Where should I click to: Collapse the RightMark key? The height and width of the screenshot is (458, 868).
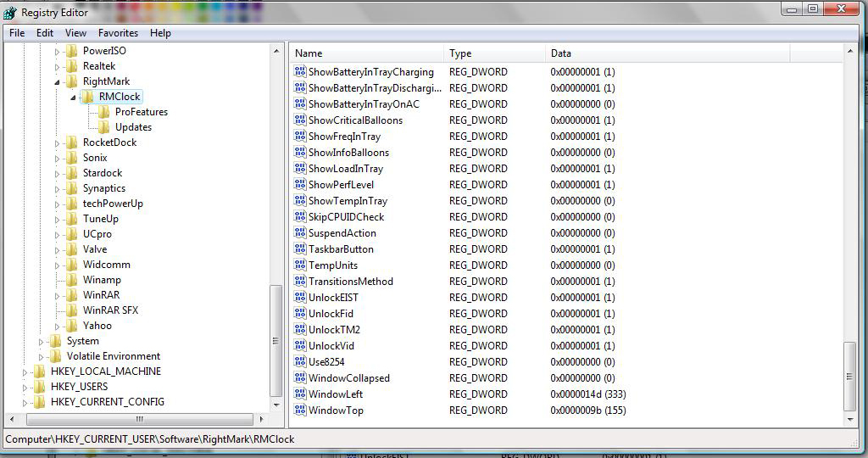pyautogui.click(x=57, y=82)
